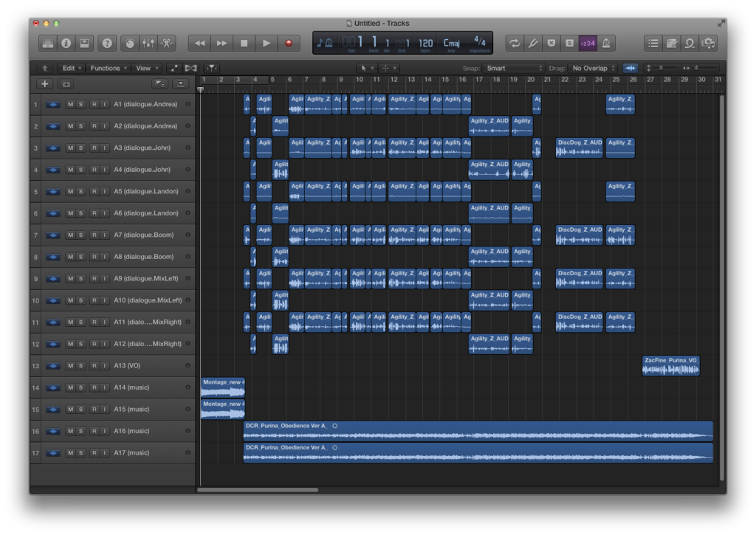Solo track A16 (music)
756x535 pixels.
tap(80, 432)
